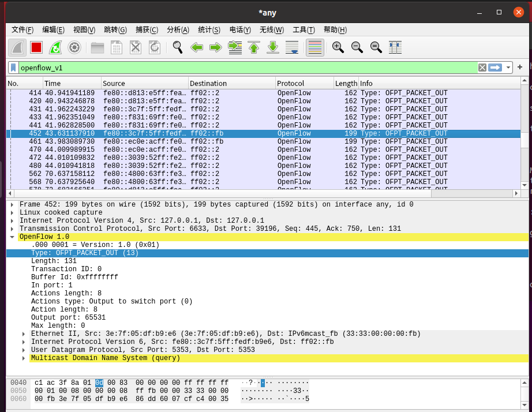This screenshot has width=532, height=412.
Task: Jump to the last packet
Action: coord(273,47)
